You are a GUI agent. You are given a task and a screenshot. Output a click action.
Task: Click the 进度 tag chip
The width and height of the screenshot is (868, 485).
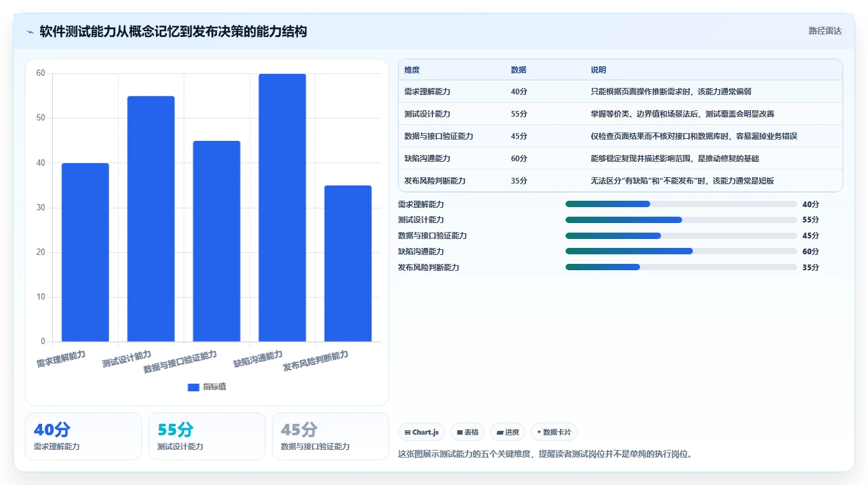(x=508, y=432)
